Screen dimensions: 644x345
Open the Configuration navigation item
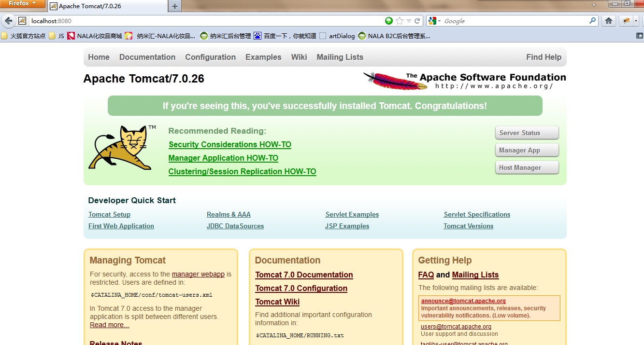point(211,57)
